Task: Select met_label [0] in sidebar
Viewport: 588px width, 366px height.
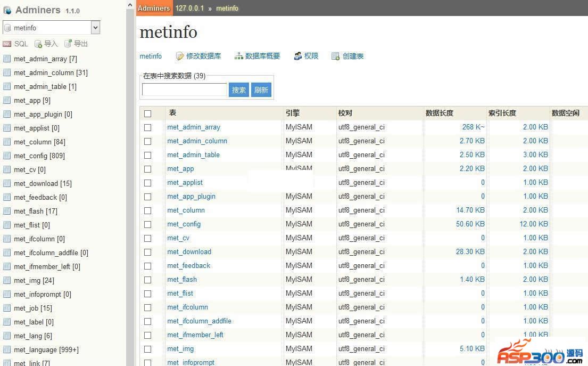Action: click(34, 322)
